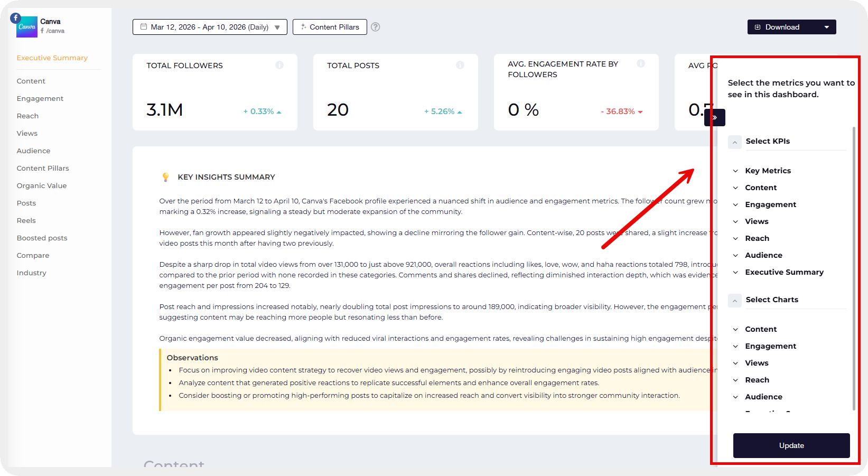Expand Audience under Select KPIs
Viewport: 868px width, 476px height.
click(735, 255)
